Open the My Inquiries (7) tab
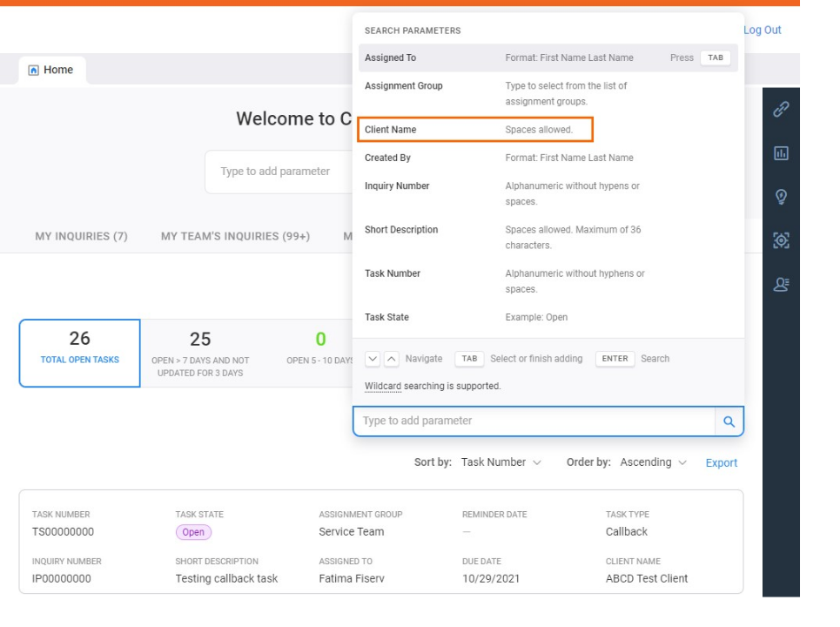The image size is (840, 627). point(82,236)
